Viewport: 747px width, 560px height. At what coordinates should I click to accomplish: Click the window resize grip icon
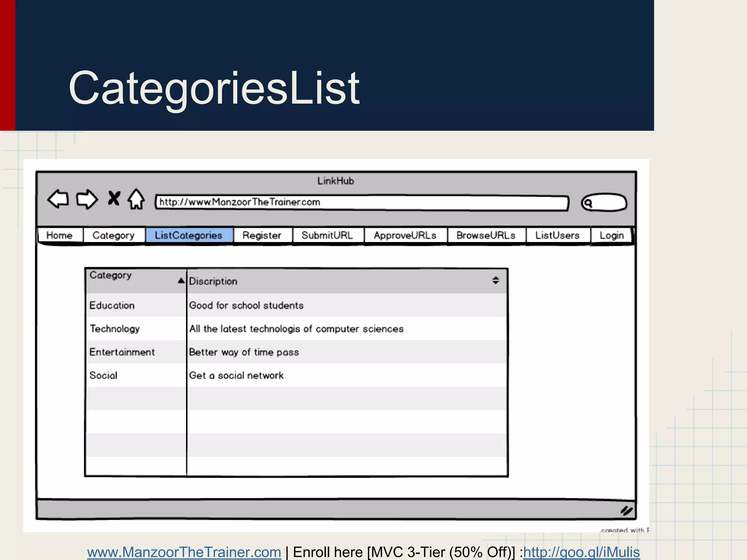(x=626, y=510)
